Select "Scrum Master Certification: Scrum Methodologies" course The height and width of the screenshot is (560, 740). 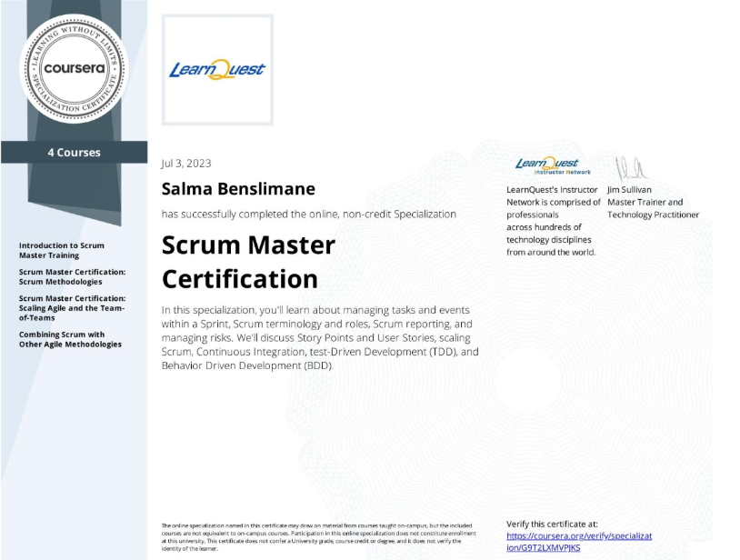[x=72, y=276]
